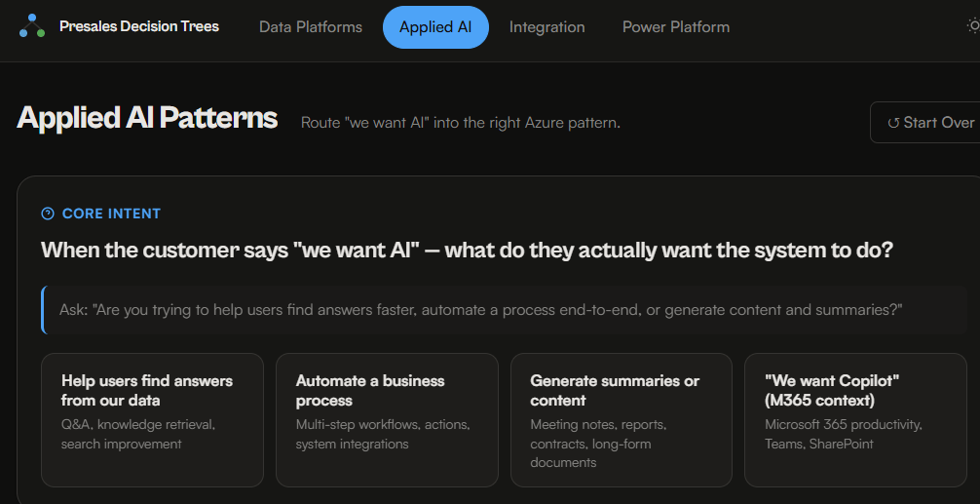Open the Data Platforms tab
Screen dimensions: 980x504
pyautogui.click(x=311, y=27)
